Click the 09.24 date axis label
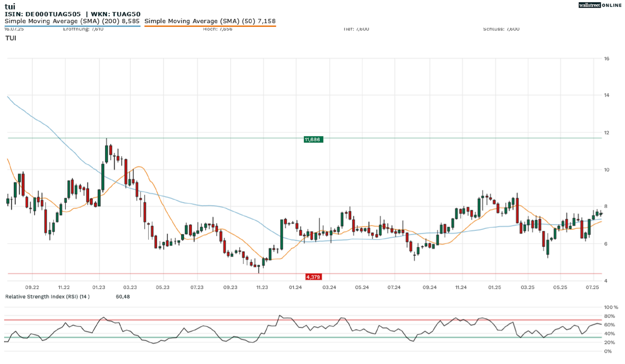This screenshot has height=364, width=625. [x=430, y=288]
